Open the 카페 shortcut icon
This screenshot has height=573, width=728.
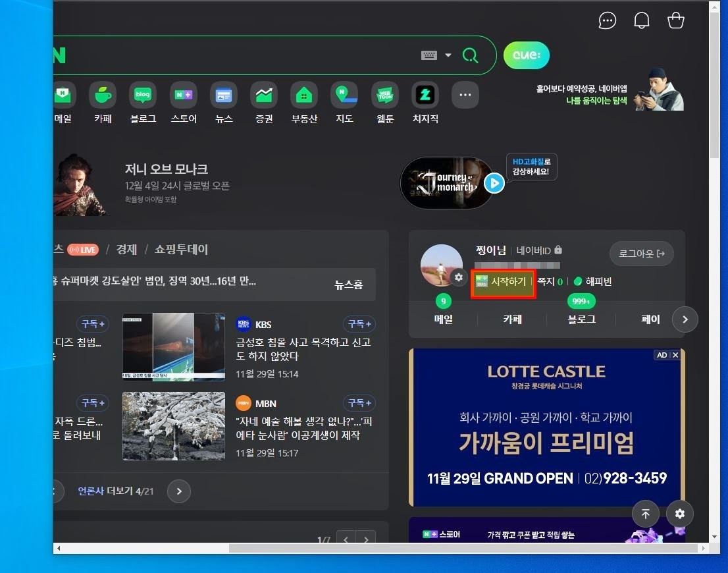click(x=103, y=95)
